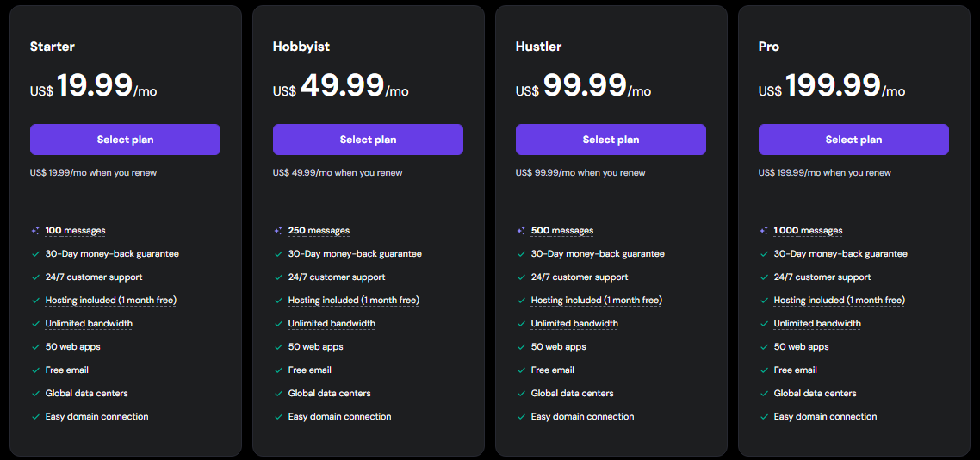The width and height of the screenshot is (980, 460).
Task: Click Starter US$ 19.99/mo price heading
Action: point(94,85)
